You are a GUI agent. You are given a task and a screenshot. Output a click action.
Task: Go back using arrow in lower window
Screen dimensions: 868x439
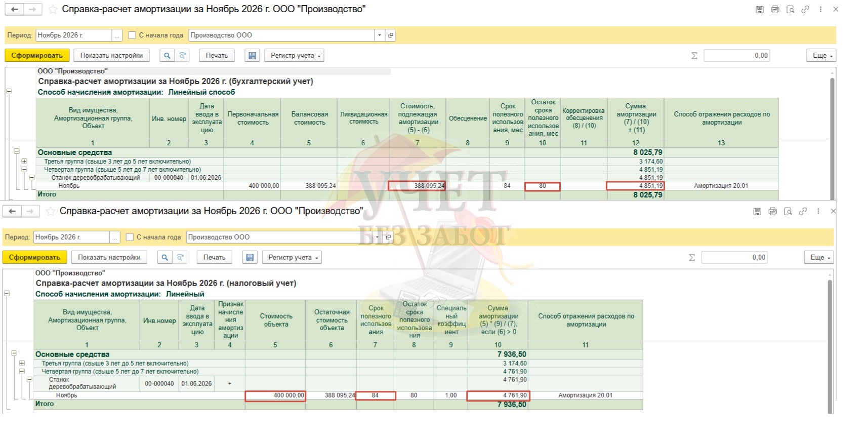(x=12, y=211)
